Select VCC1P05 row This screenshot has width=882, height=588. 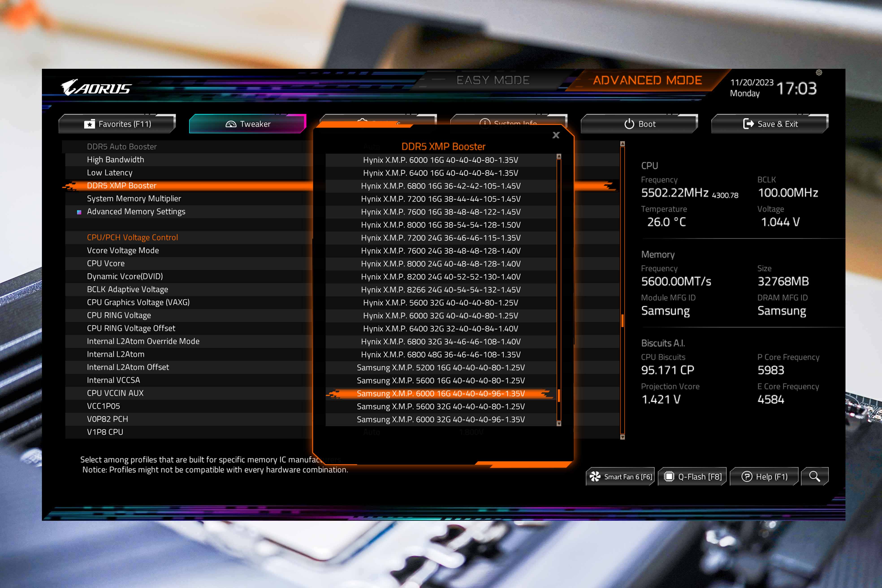(189, 406)
